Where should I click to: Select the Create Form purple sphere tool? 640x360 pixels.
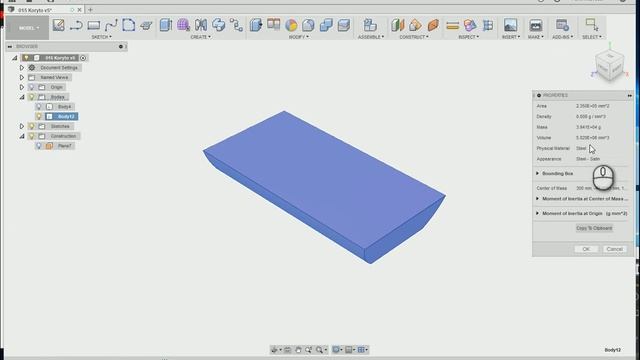pyautogui.click(x=183, y=25)
